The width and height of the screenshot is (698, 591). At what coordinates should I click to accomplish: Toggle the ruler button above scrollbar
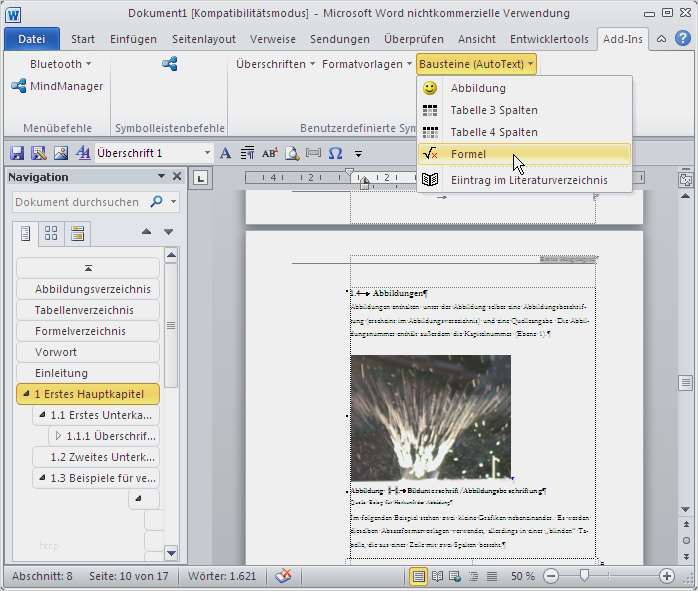686,179
